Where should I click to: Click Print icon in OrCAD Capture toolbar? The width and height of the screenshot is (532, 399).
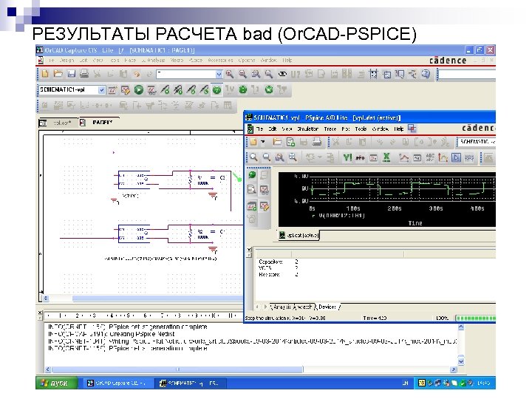click(84, 74)
